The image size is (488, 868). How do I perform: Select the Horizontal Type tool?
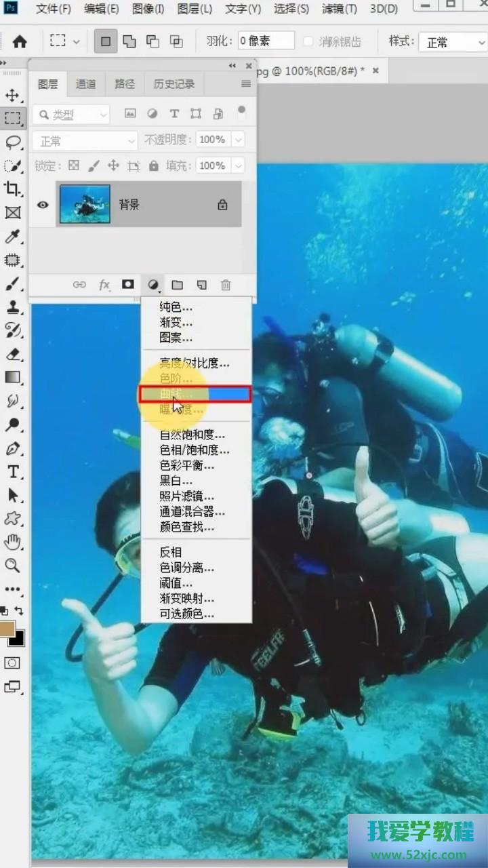coord(12,471)
